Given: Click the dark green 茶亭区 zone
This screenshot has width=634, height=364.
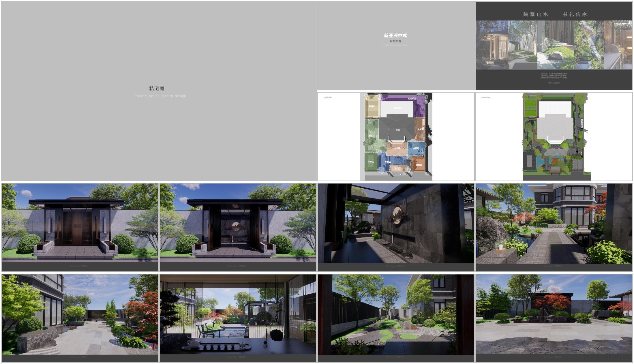Looking at the screenshot, I should tap(371, 162).
